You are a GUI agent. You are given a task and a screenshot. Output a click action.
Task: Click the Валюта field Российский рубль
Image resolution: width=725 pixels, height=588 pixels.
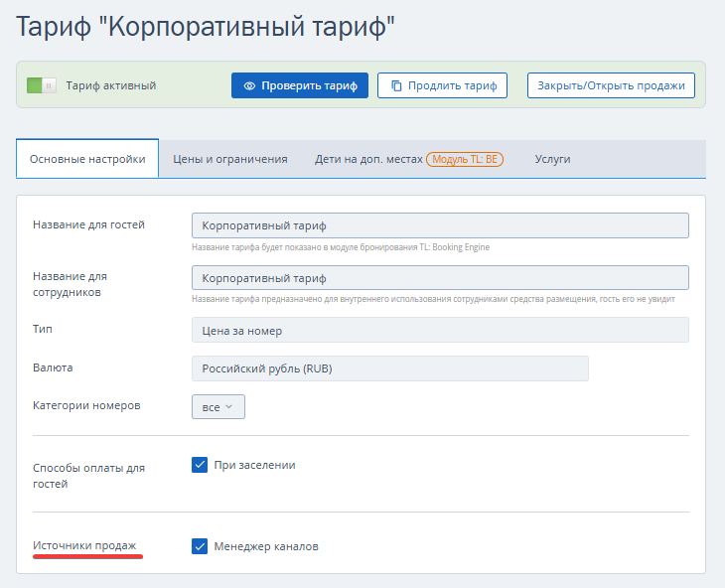pos(389,368)
